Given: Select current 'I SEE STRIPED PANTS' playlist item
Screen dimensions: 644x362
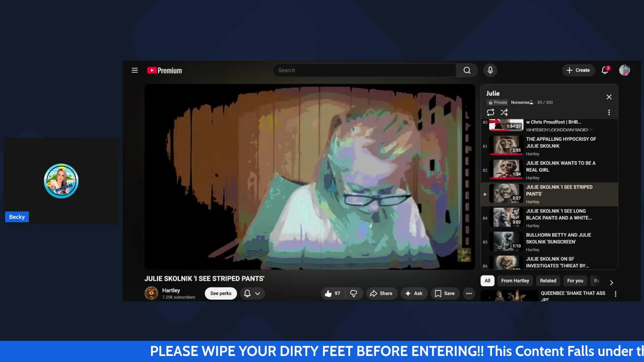Looking at the screenshot, I should click(x=549, y=194).
